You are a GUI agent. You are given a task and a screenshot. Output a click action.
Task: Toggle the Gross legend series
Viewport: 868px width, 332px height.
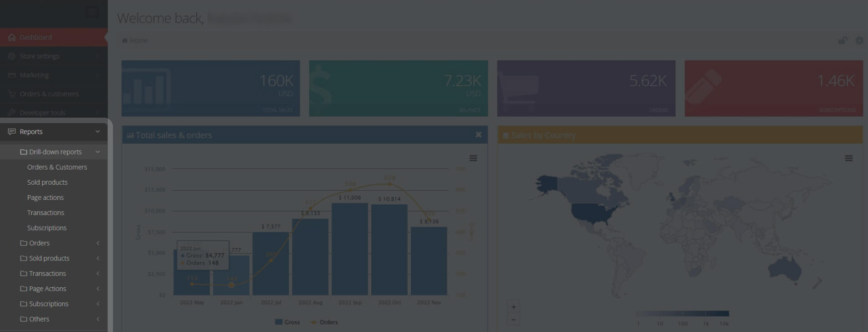[287, 322]
